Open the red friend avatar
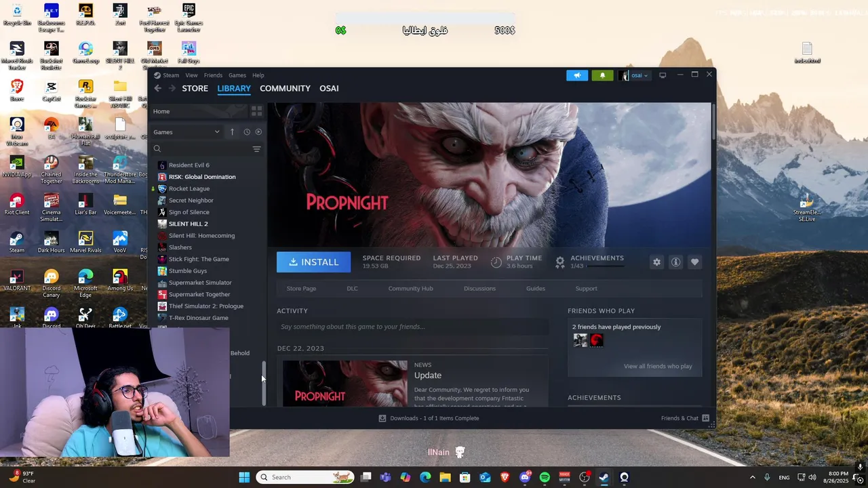The height and width of the screenshot is (488, 868). (x=597, y=340)
